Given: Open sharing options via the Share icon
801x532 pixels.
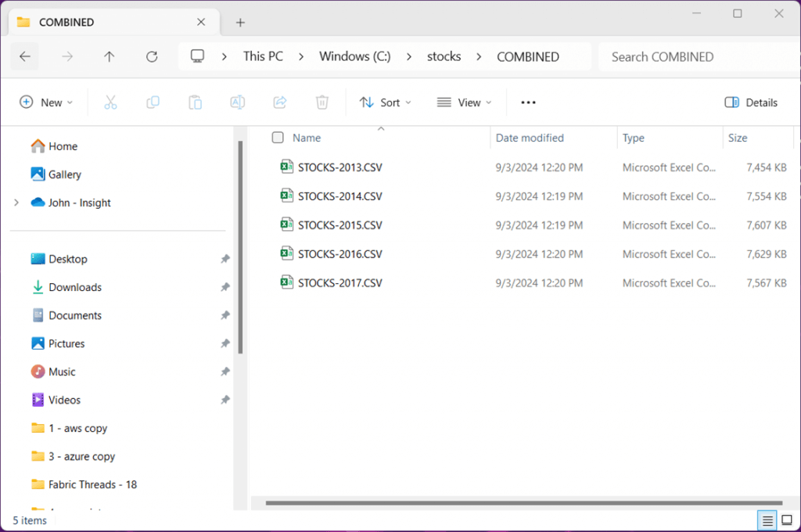Looking at the screenshot, I should click(x=279, y=102).
